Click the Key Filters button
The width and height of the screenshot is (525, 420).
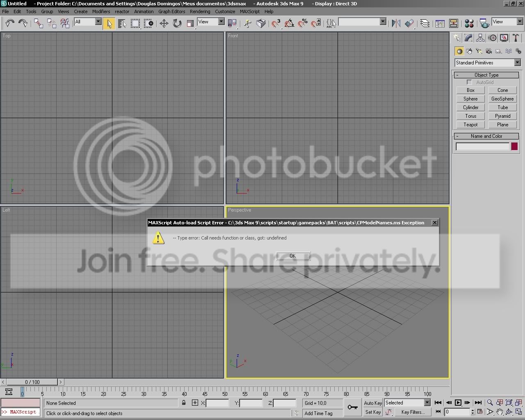tap(413, 412)
